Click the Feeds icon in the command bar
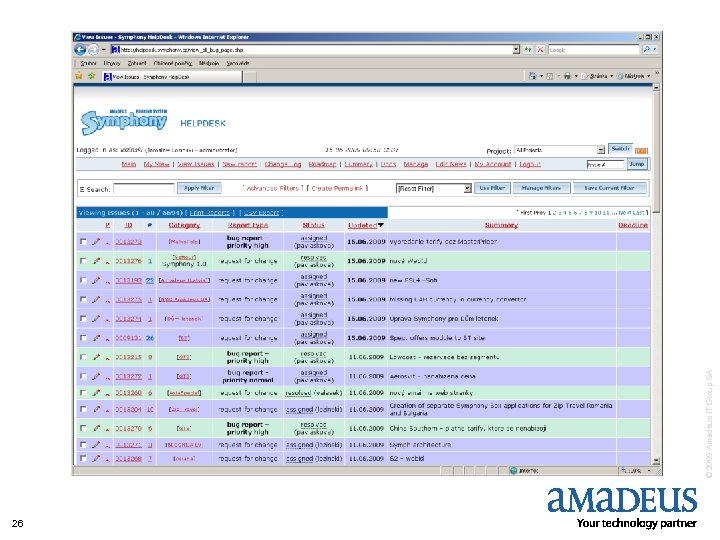Viewport: 720px width, 540px height. click(x=550, y=76)
